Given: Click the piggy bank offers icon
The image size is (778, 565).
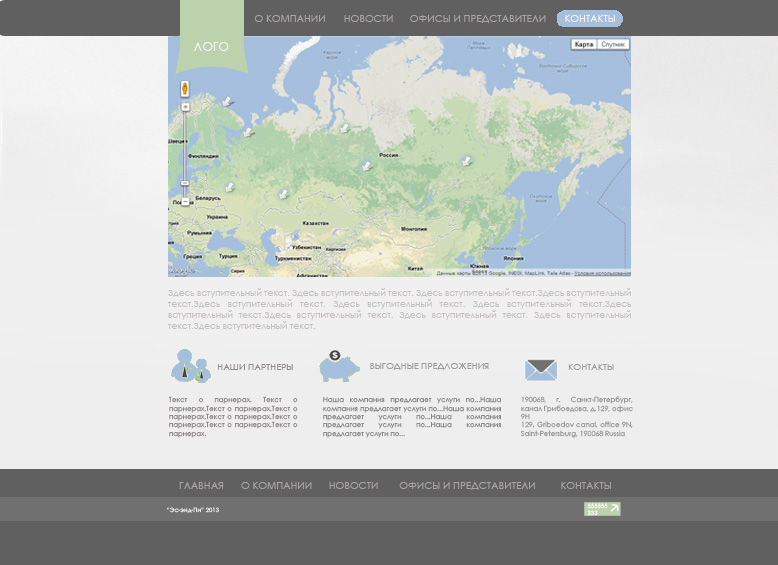Looking at the screenshot, I should (x=339, y=366).
